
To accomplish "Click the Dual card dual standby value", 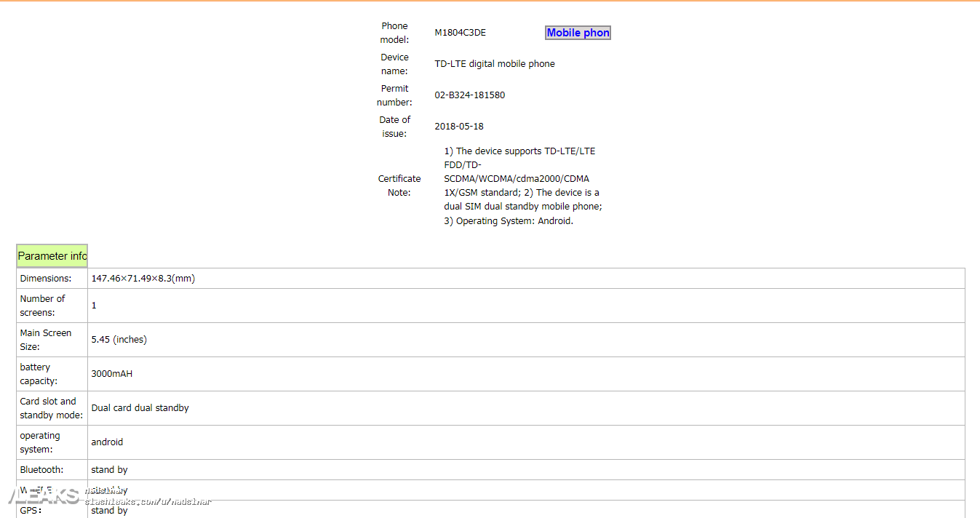I will (x=140, y=408).
